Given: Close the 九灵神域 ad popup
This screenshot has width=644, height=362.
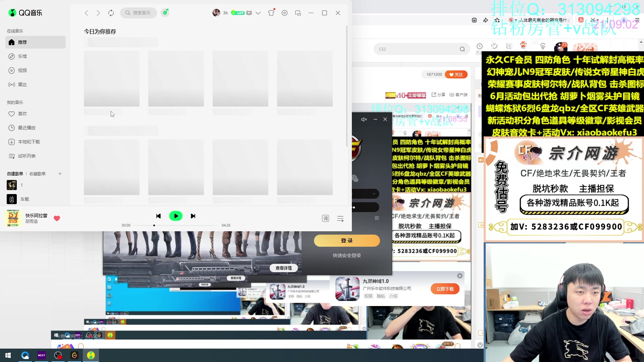Looking at the screenshot, I should pyautogui.click(x=460, y=276).
